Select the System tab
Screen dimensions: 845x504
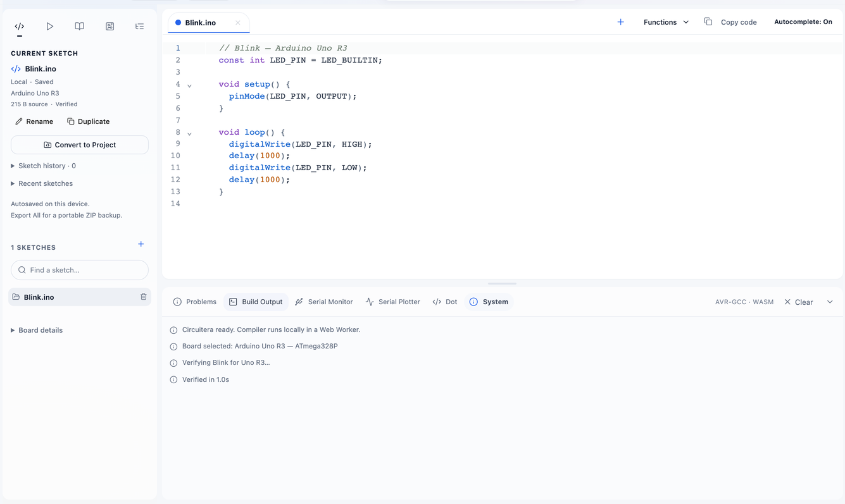point(489,302)
